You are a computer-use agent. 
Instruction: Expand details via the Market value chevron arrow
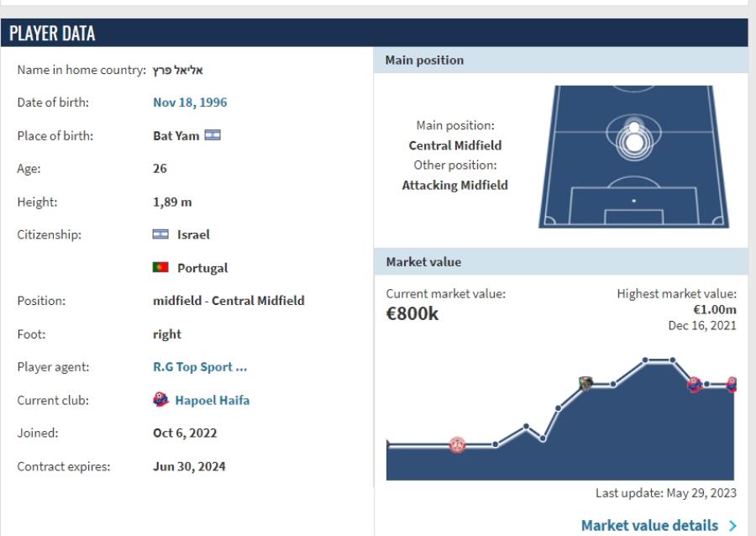click(733, 526)
